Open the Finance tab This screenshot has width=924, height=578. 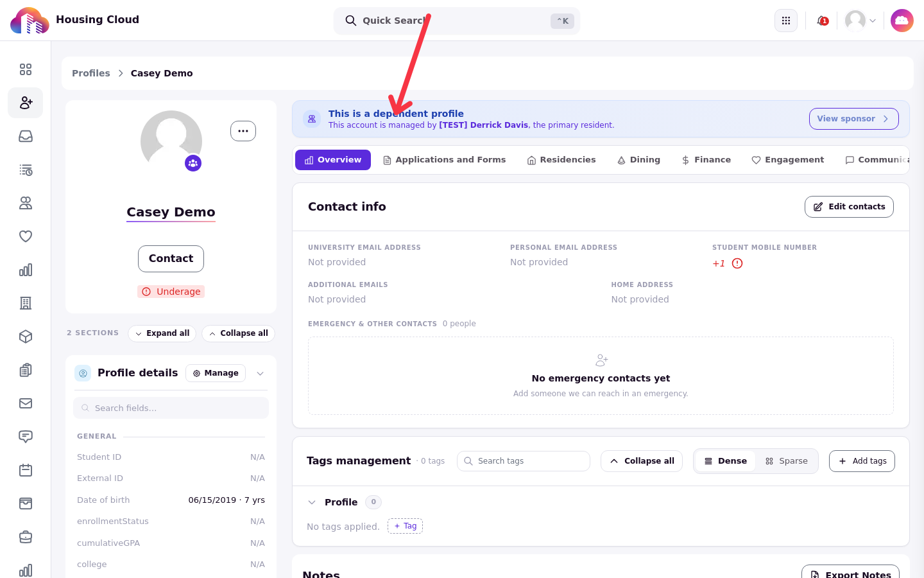pyautogui.click(x=706, y=160)
